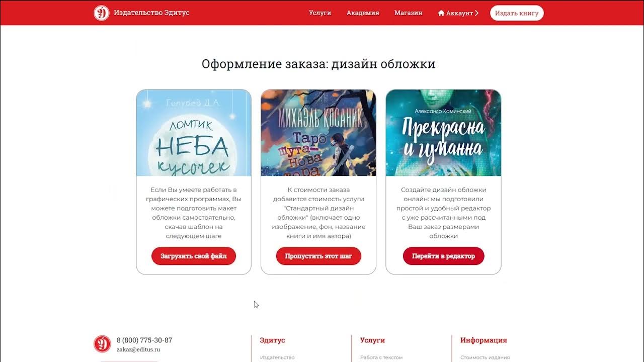Click the Издать книгу button
Image resolution: width=644 pixels, height=362 pixels.
point(517,13)
